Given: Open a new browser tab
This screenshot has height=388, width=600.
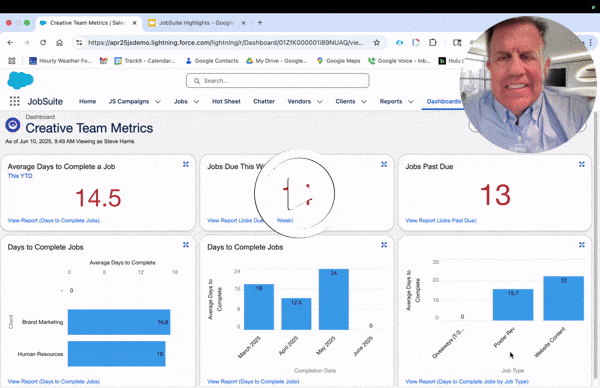Looking at the screenshot, I should [260, 23].
